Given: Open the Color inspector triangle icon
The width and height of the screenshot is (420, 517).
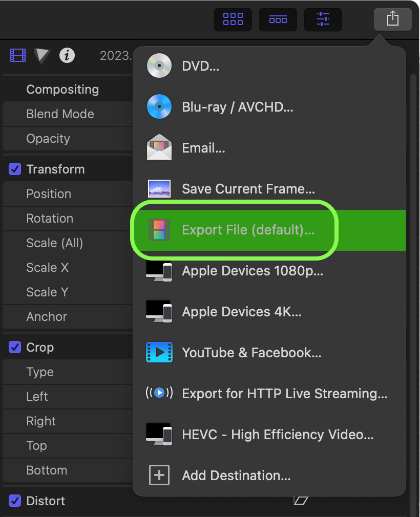Looking at the screenshot, I should pos(42,55).
